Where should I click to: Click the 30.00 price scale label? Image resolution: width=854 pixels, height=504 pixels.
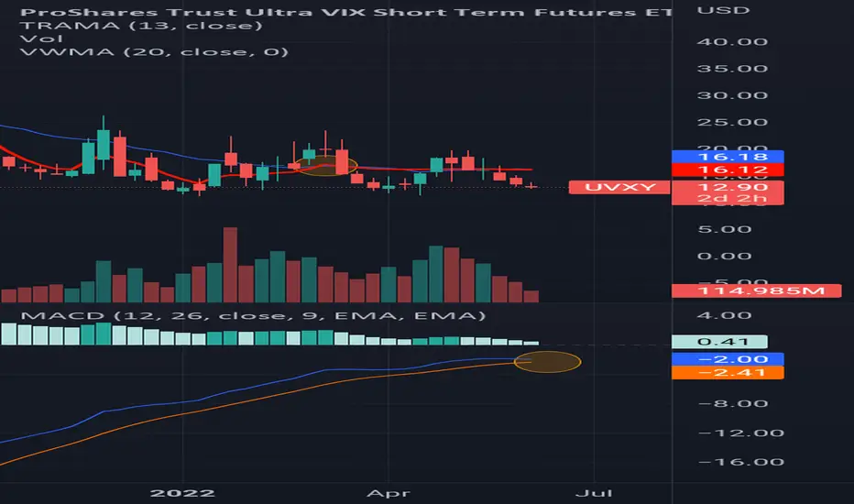pos(732,95)
